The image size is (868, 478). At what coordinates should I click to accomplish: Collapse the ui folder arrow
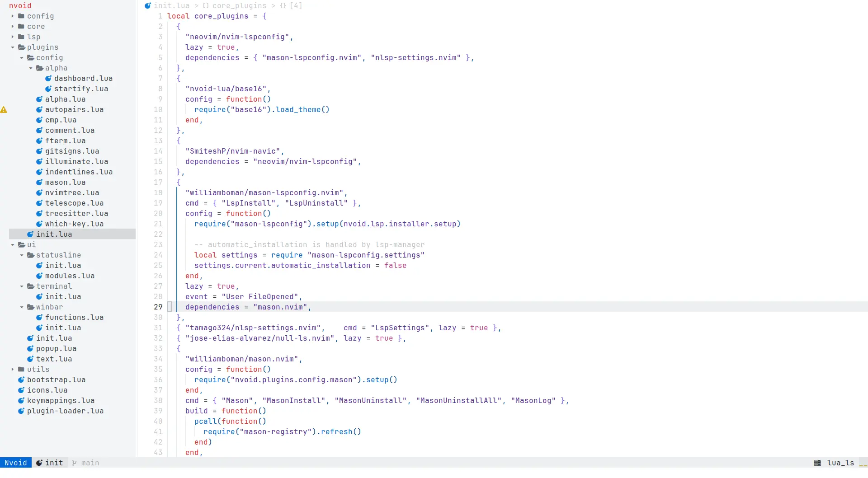[x=13, y=245]
